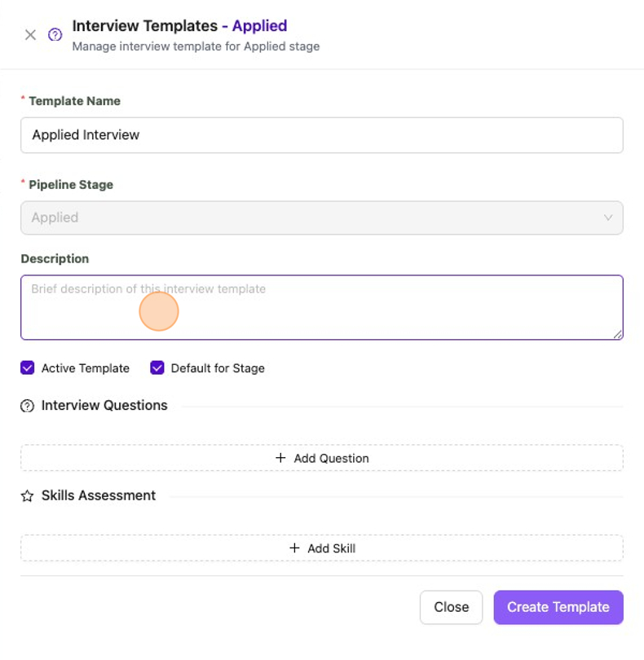Click the X icon to dismiss the dialog

pos(29,34)
